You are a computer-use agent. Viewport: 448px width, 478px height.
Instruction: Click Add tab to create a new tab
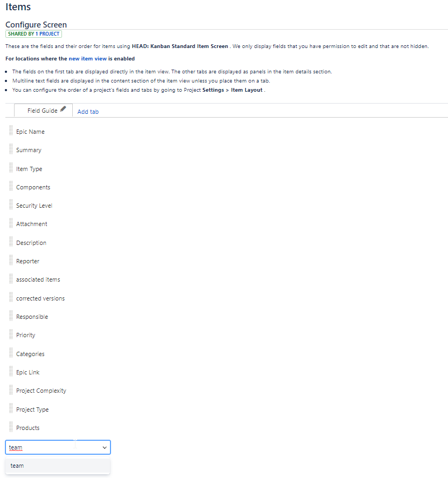point(88,111)
